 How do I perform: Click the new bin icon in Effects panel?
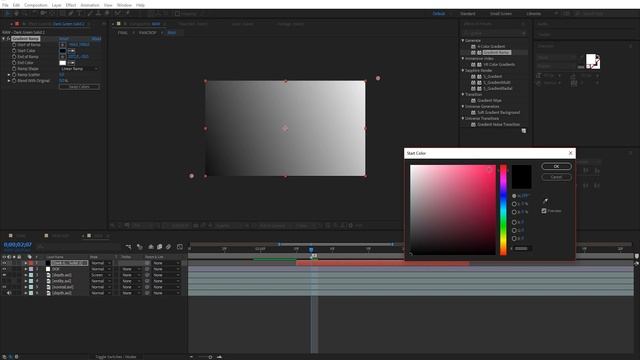[x=524, y=131]
